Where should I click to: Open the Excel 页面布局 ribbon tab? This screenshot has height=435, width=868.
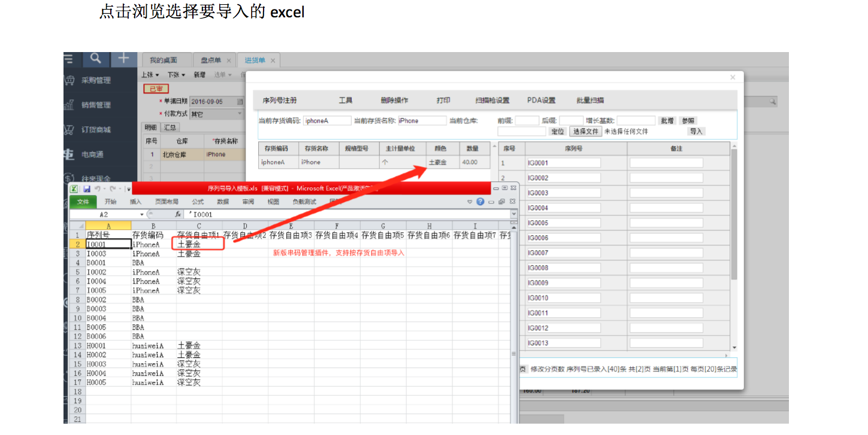pyautogui.click(x=167, y=202)
